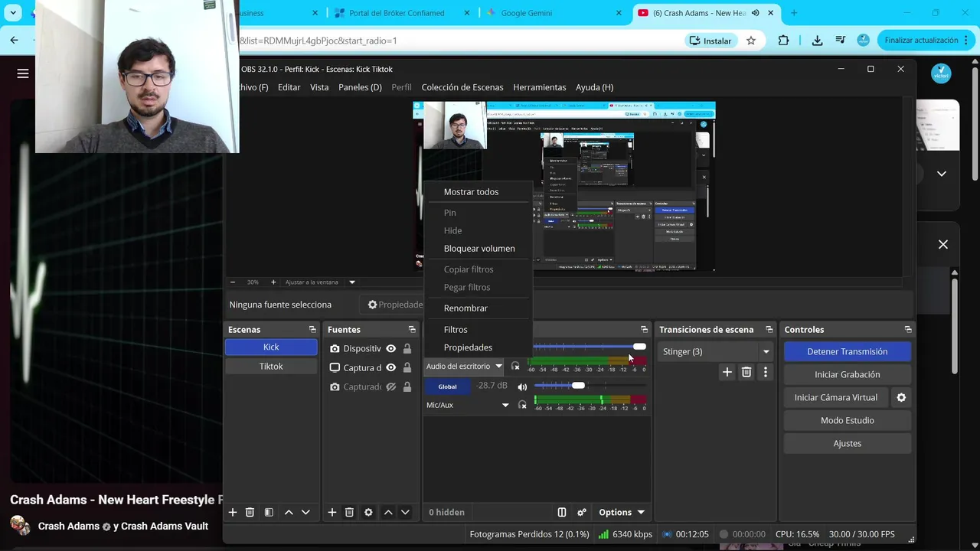Toggle lock on Capturad source
980x551 pixels.
click(x=407, y=386)
